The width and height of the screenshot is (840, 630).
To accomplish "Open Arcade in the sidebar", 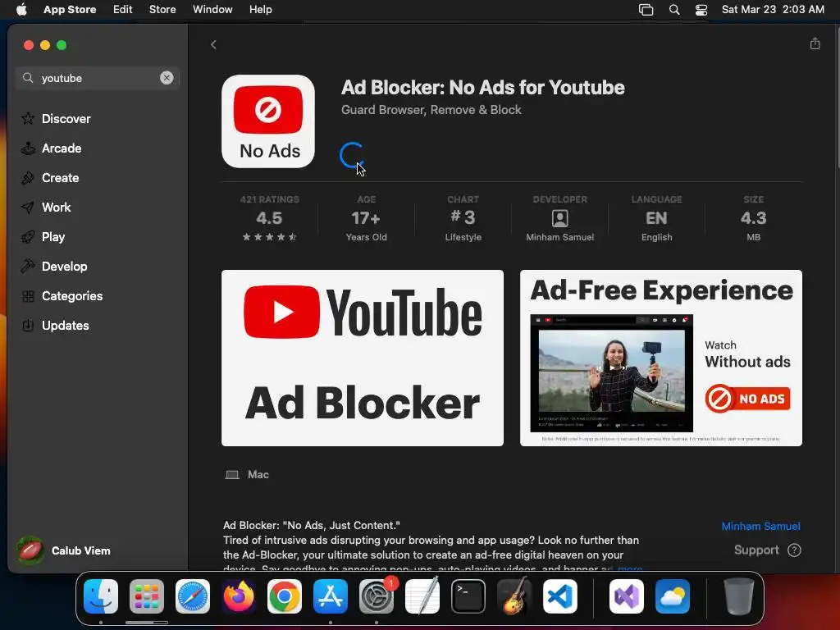I will (98, 148).
